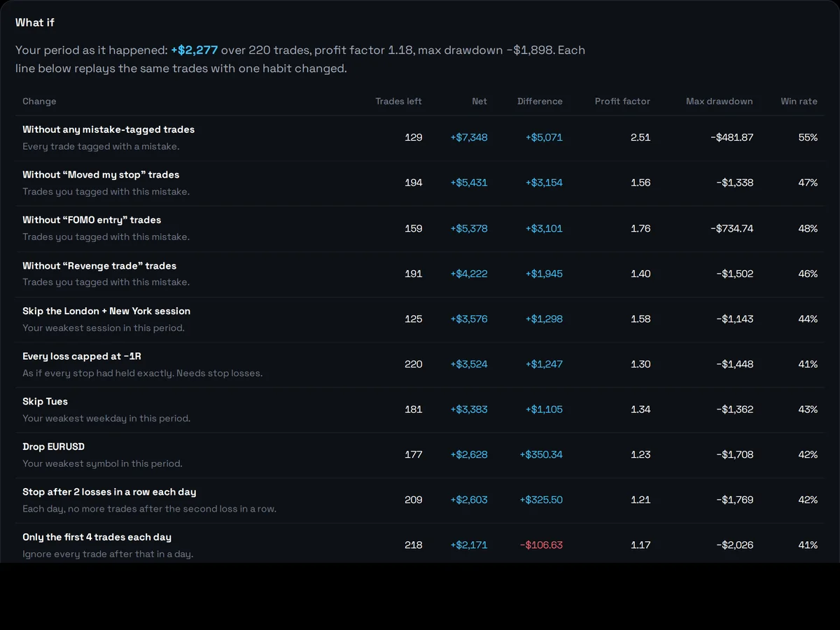This screenshot has width=840, height=630.
Task: Select the "Difference" column header
Action: [540, 101]
